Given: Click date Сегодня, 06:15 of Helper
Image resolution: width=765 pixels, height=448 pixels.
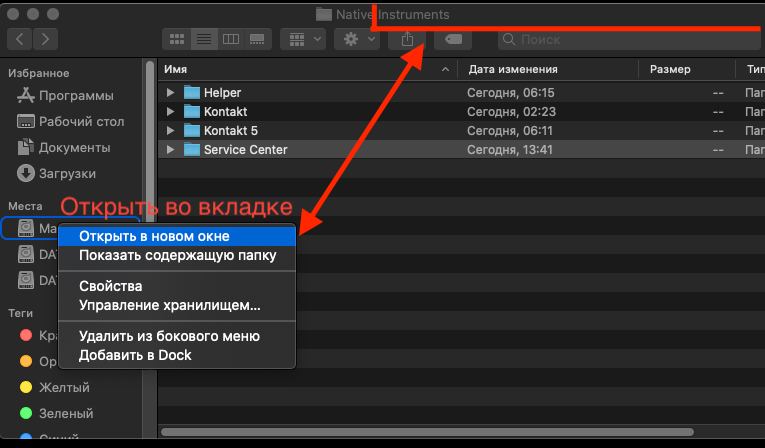Looking at the screenshot, I should [510, 93].
